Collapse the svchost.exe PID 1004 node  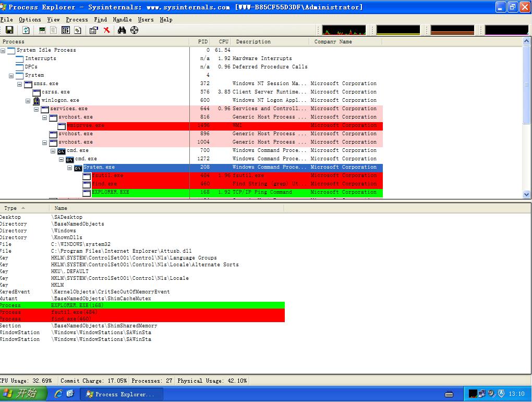pos(44,143)
